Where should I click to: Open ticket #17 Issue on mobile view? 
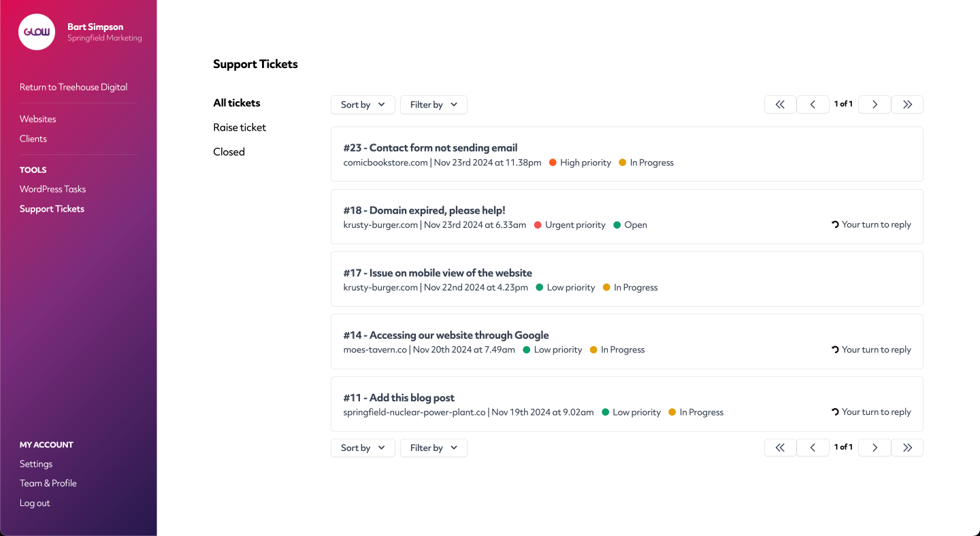pyautogui.click(x=627, y=279)
